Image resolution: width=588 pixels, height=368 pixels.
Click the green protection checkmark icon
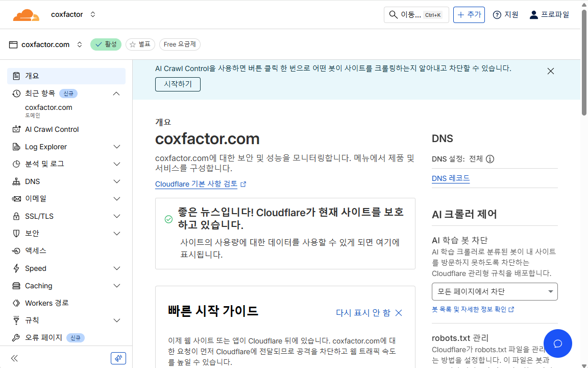click(169, 219)
